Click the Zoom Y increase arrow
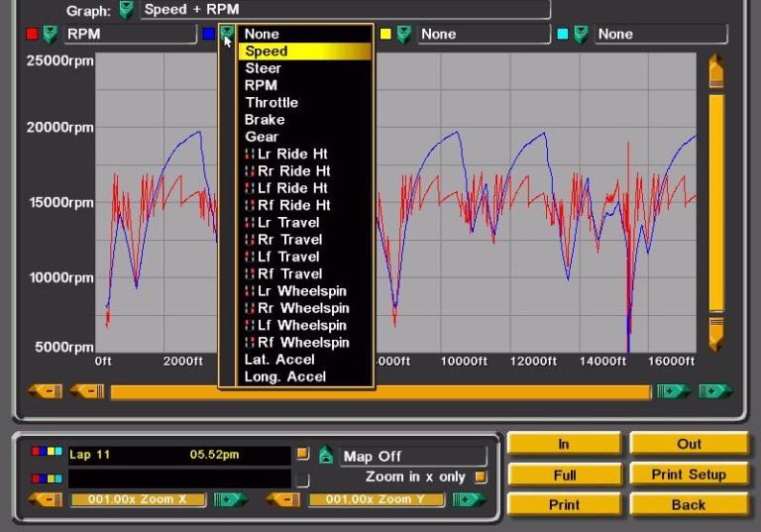 (469, 499)
